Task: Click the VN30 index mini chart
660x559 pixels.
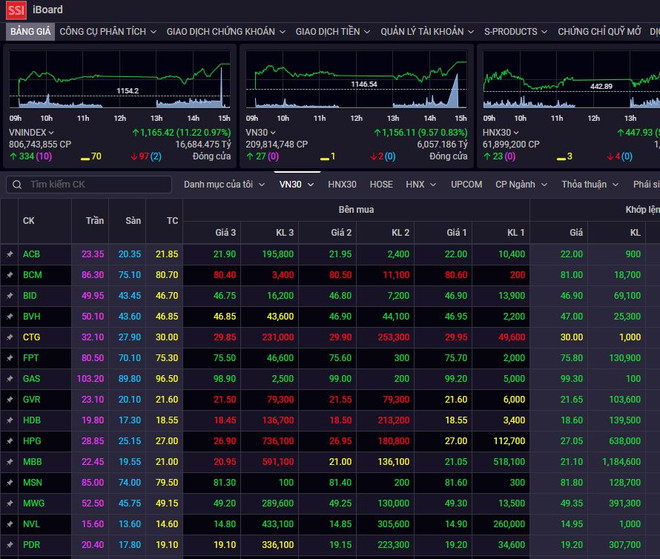Action: (x=357, y=86)
